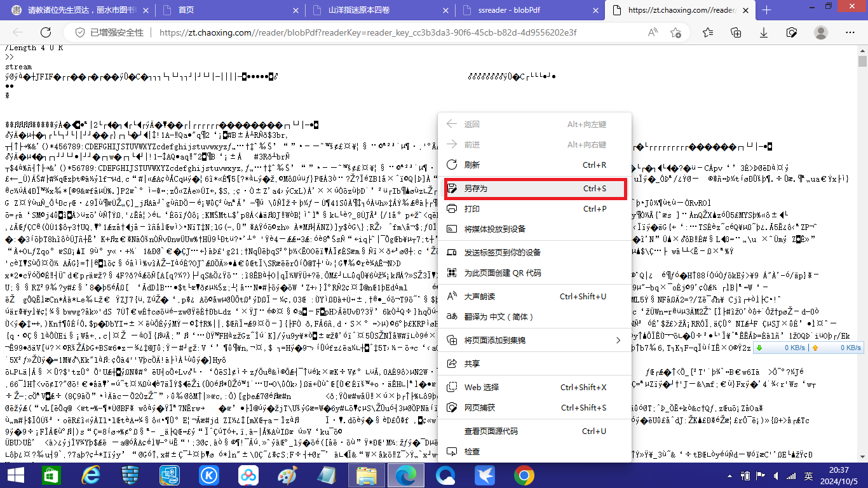The width and height of the screenshot is (868, 488).
Task: Expand 将页面添加到集锦 submenu arrow
Action: pos(618,341)
